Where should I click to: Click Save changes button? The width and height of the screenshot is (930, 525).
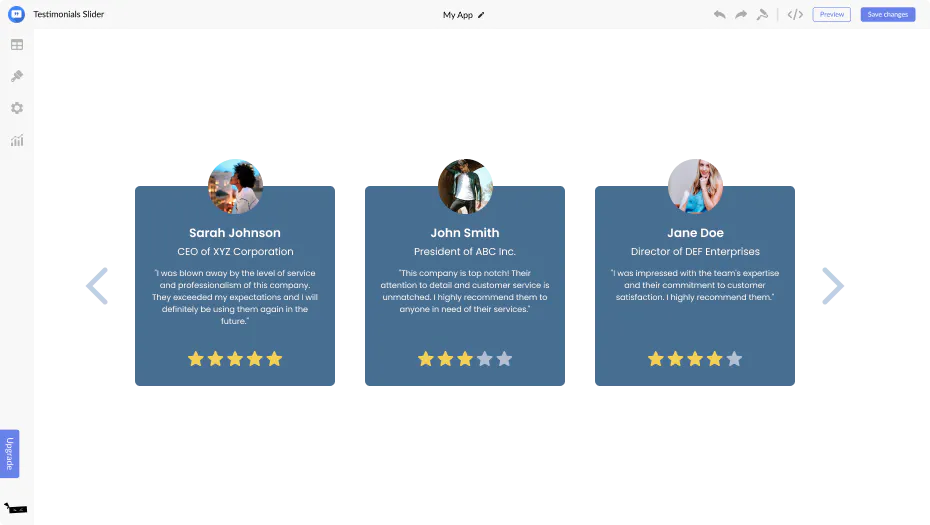[x=887, y=14]
